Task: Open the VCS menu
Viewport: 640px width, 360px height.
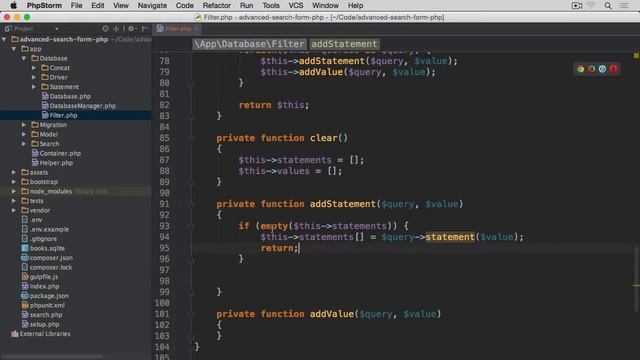Action: (296, 6)
